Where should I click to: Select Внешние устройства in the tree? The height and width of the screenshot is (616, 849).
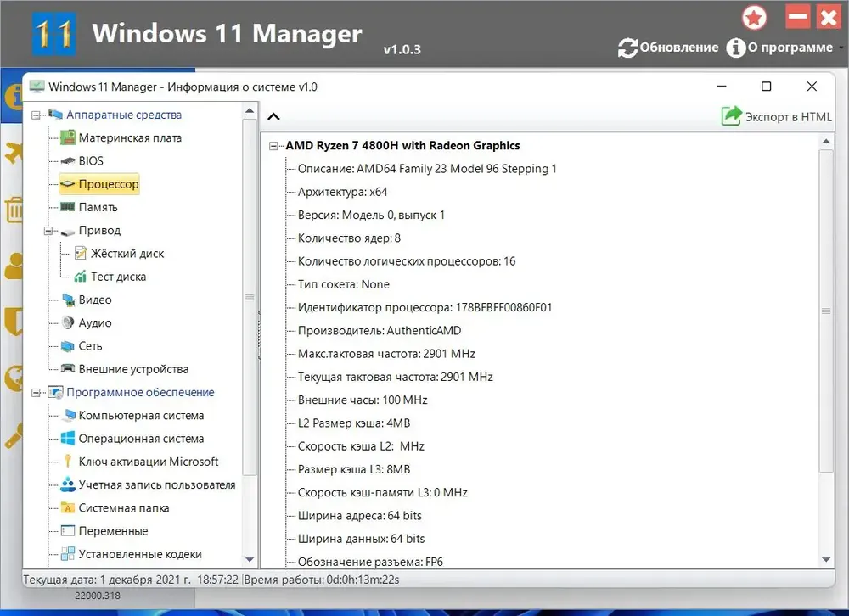pos(134,369)
